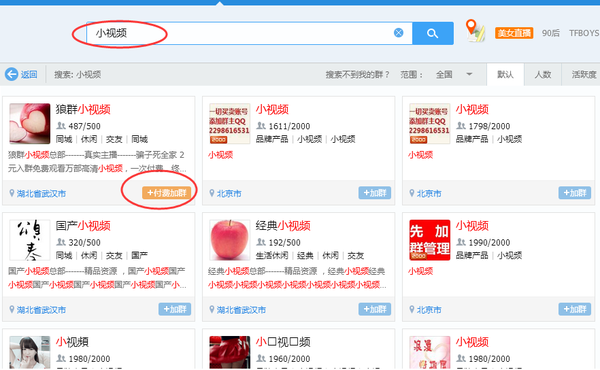Open the avatar of the 1798/2000 group
Viewport: 600px width, 370px height.
[x=429, y=124]
